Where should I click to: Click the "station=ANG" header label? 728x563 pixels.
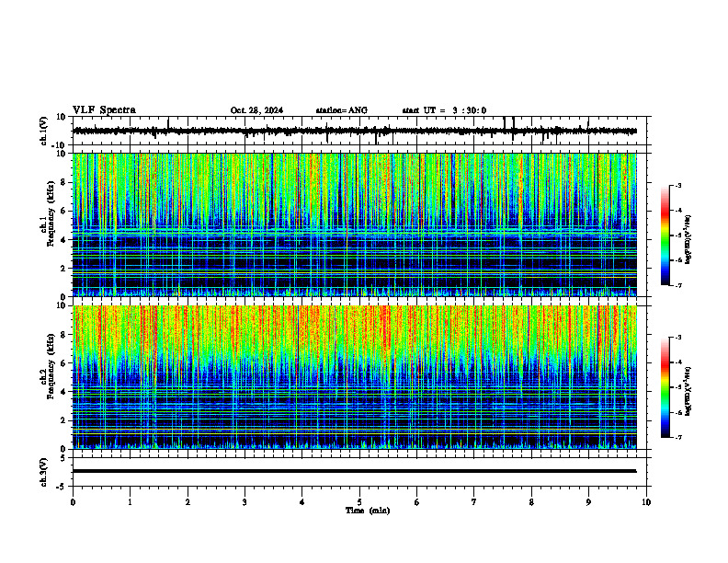342,110
